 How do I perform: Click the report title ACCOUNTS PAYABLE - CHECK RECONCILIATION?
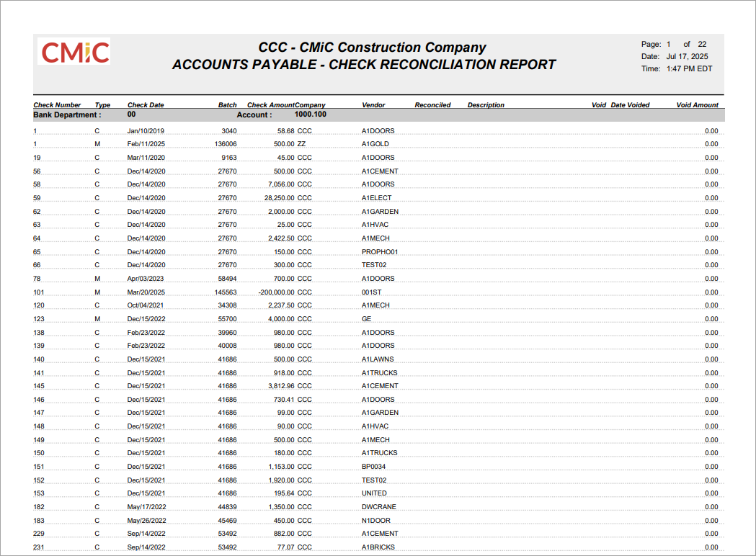point(363,64)
